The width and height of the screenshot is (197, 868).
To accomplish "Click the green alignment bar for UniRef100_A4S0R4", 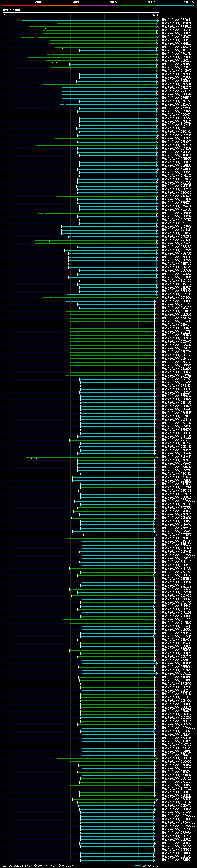I will 107,23.
